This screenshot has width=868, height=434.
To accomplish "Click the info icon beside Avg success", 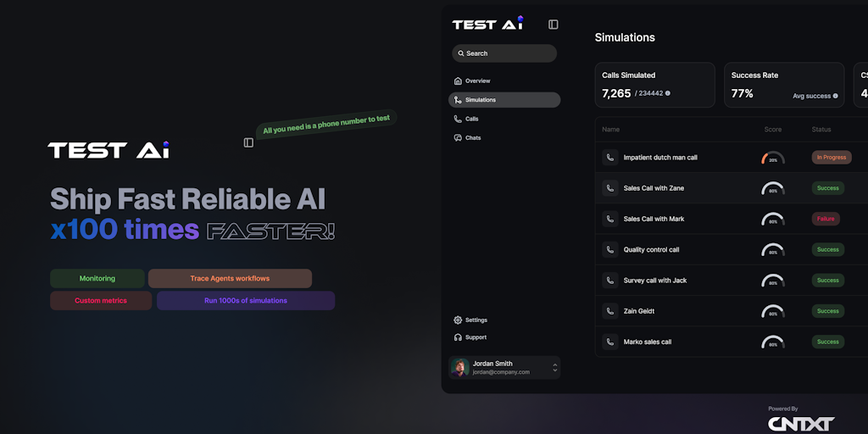I will coord(835,97).
